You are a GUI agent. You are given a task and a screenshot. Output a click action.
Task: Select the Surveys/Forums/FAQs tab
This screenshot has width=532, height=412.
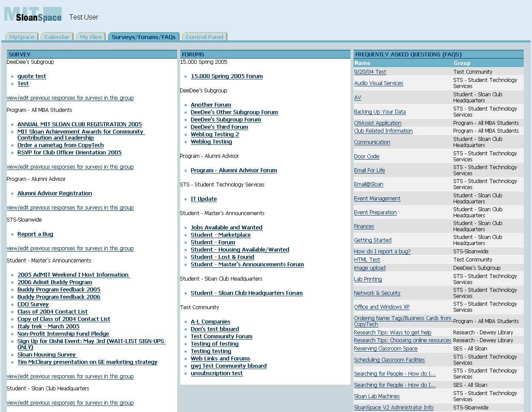(144, 37)
